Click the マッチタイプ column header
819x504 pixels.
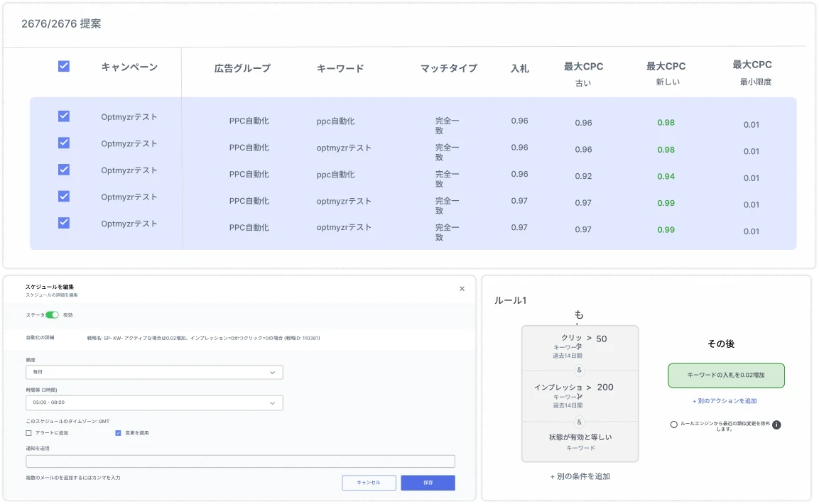(x=449, y=68)
